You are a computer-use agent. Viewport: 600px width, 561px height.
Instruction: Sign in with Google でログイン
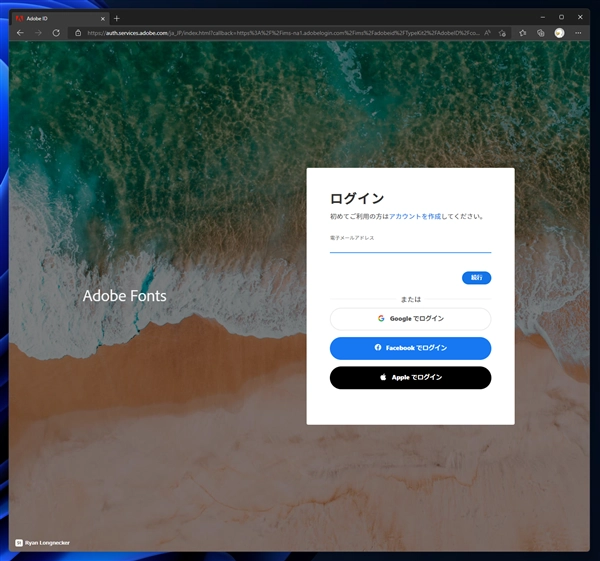pyautogui.click(x=410, y=319)
